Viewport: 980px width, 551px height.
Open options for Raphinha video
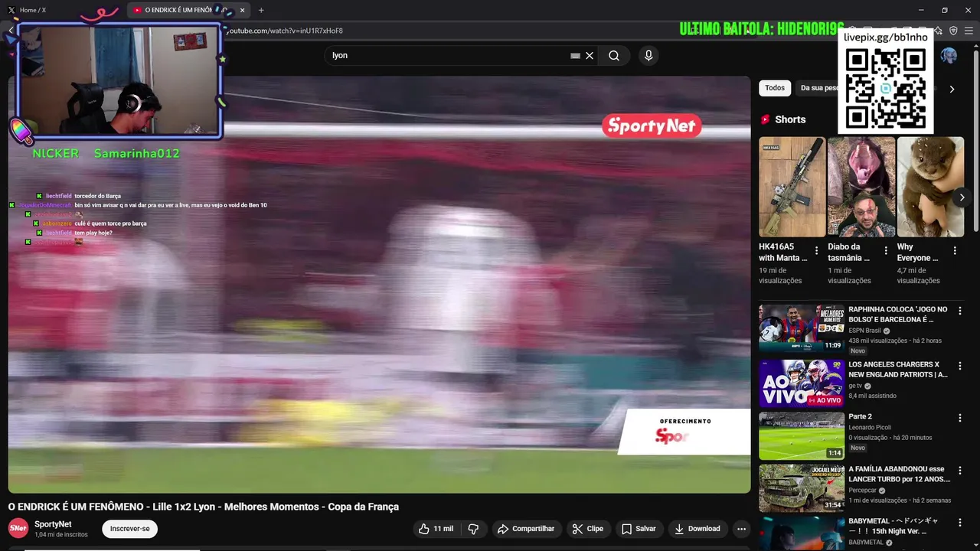click(959, 311)
